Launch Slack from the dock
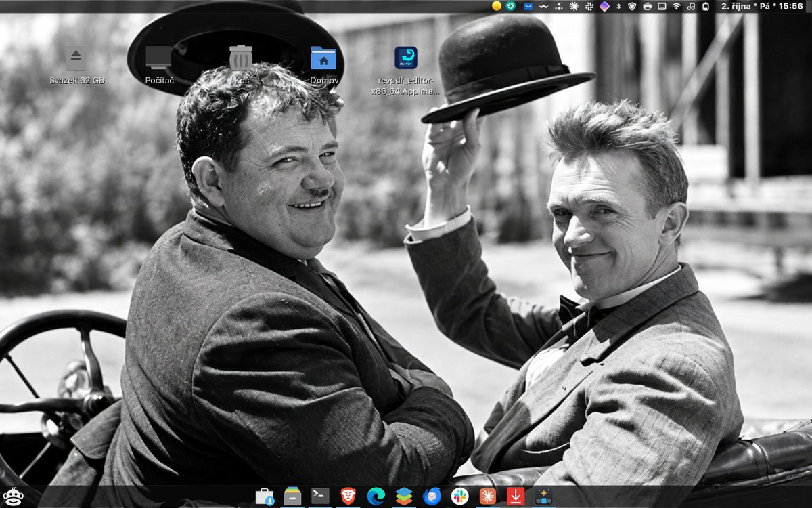 click(x=460, y=496)
